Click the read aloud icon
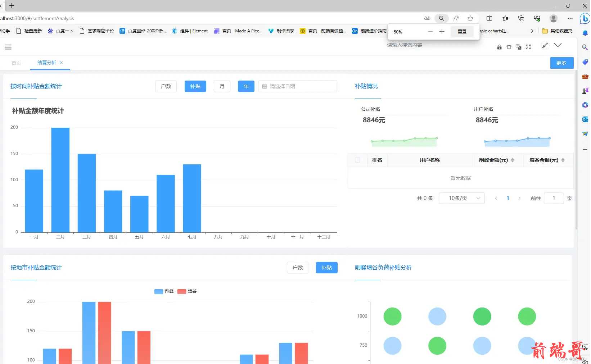 (x=456, y=18)
